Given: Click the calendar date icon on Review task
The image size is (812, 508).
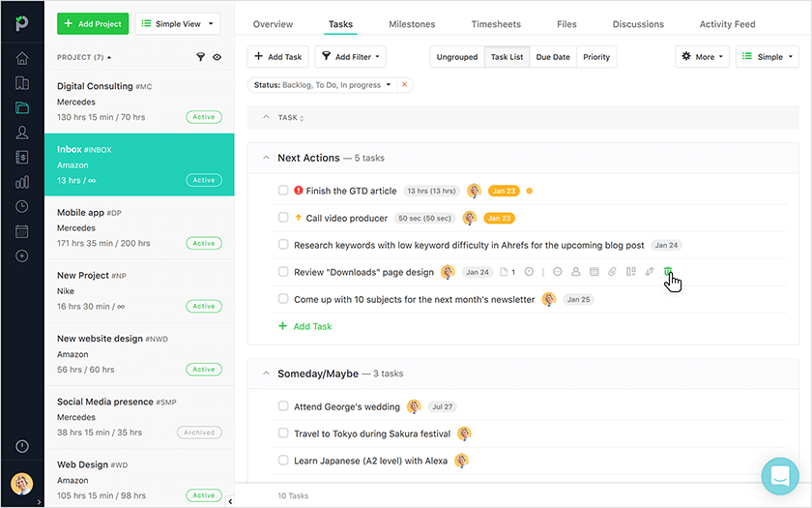Looking at the screenshot, I should tap(594, 272).
